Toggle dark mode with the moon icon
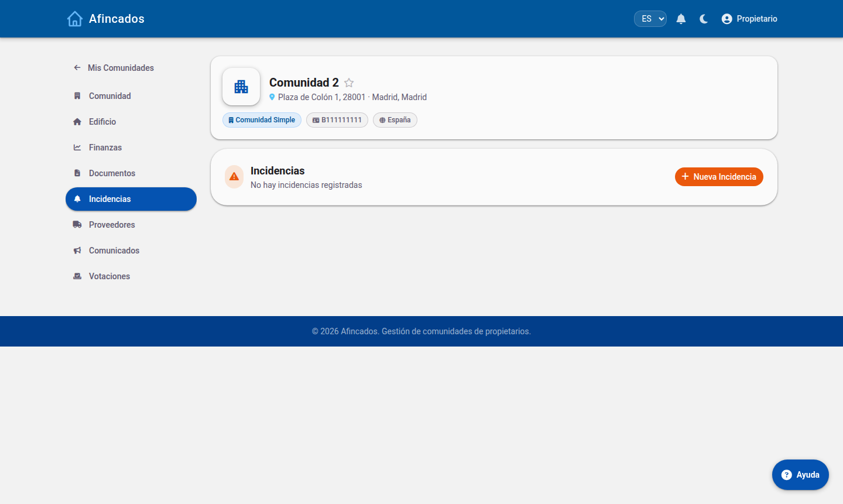843x504 pixels. tap(704, 19)
